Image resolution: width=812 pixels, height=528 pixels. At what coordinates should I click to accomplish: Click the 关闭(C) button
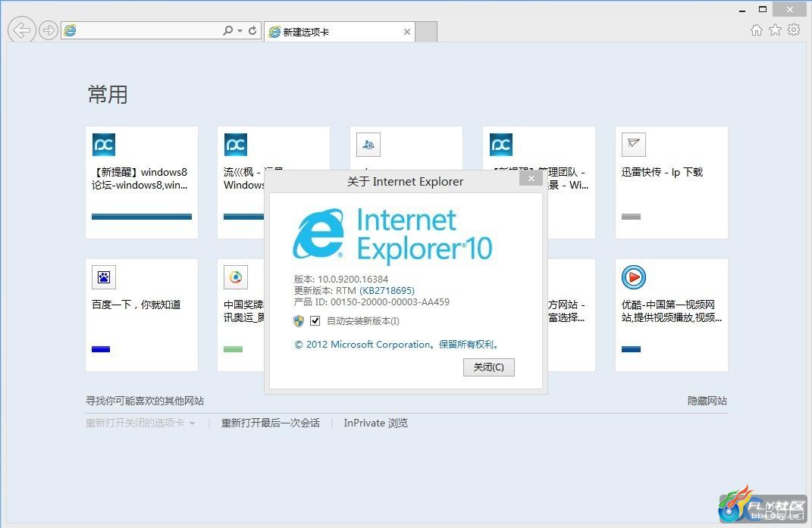point(489,367)
